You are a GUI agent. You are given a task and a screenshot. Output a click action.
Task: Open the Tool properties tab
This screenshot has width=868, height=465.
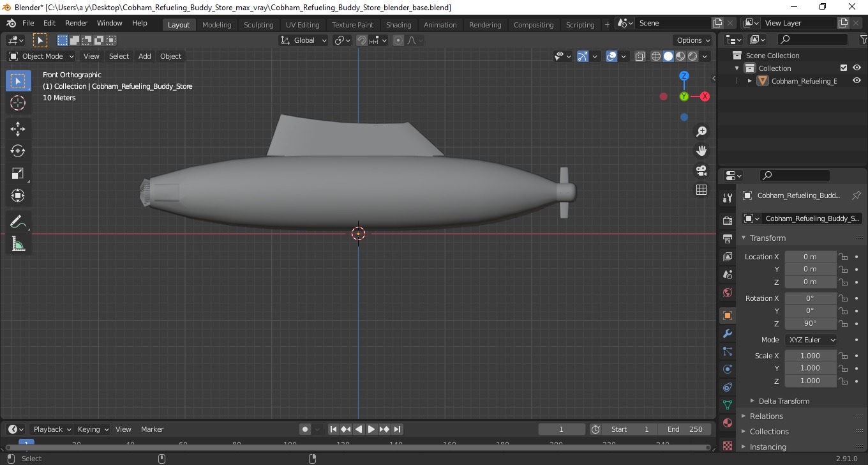[x=727, y=197]
